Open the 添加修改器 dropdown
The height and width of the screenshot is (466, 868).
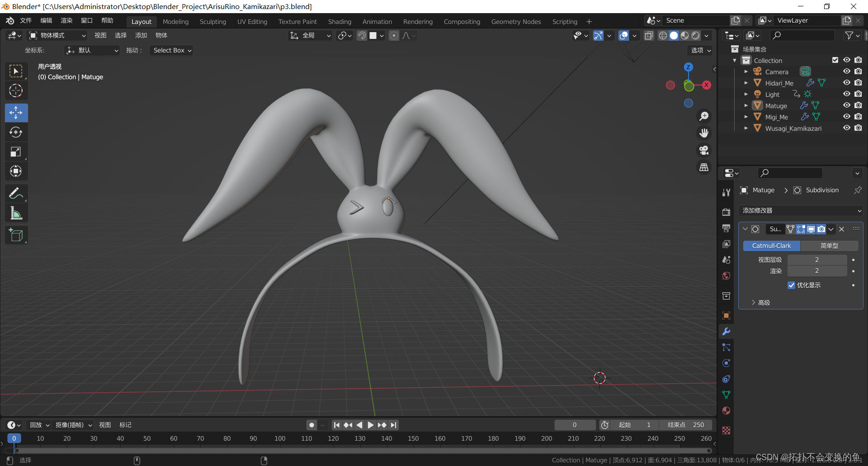801,210
